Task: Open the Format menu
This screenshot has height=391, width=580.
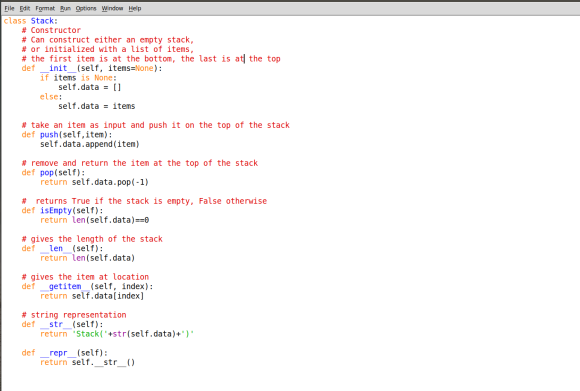Action: pyautogui.click(x=45, y=8)
